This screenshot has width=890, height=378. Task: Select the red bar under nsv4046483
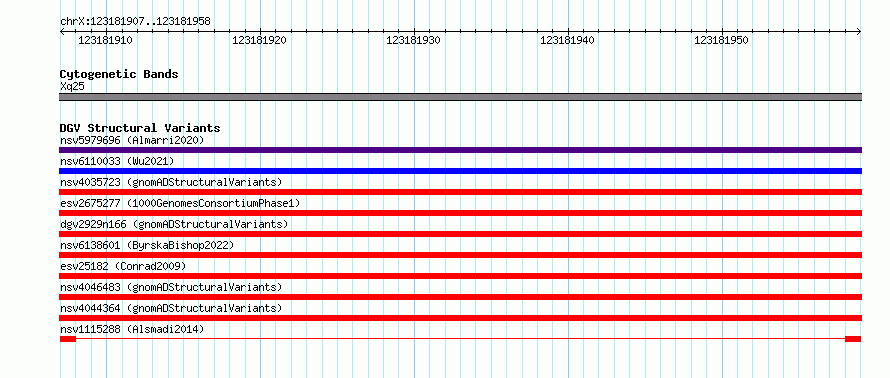pos(460,297)
